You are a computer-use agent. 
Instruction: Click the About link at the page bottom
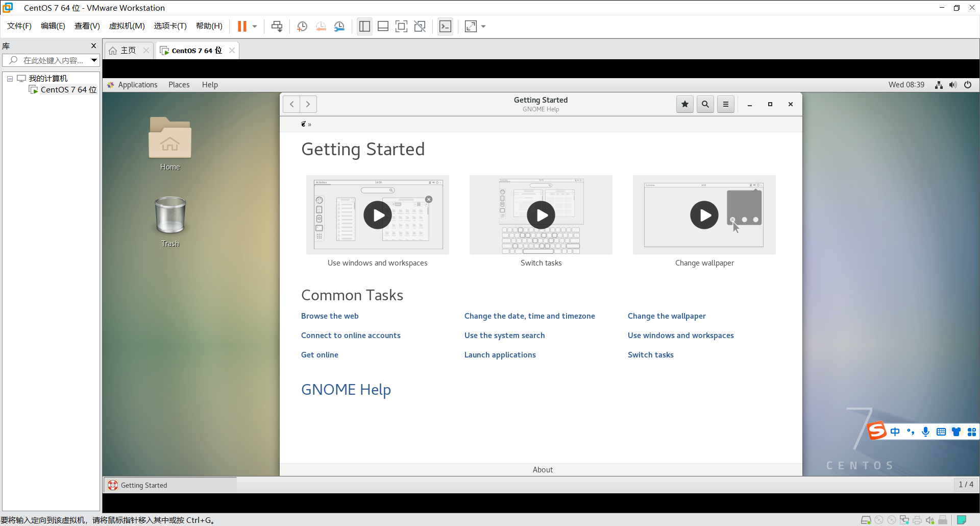click(x=543, y=470)
